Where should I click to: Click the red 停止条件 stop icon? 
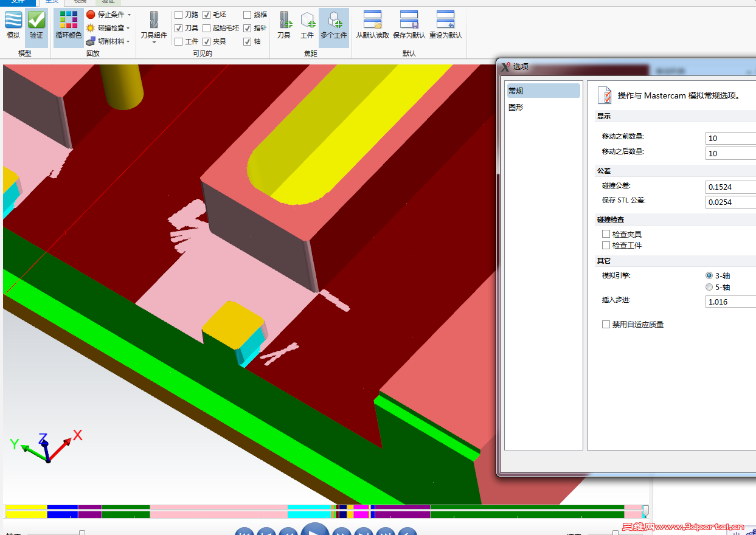click(x=91, y=14)
